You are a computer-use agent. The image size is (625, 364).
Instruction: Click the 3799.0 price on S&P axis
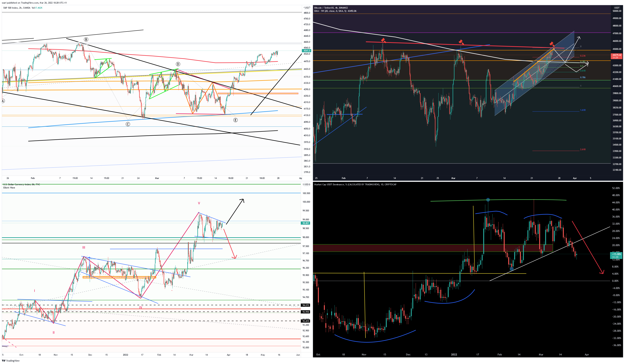[x=307, y=172]
